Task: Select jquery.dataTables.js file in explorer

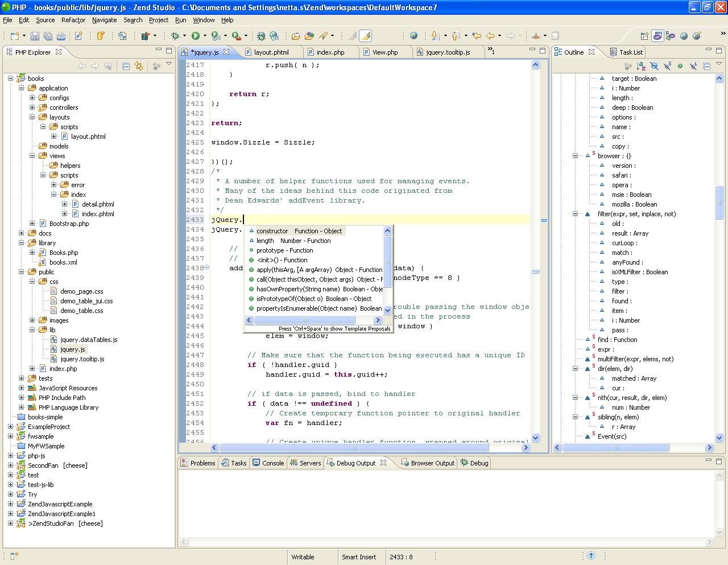Action: point(89,340)
